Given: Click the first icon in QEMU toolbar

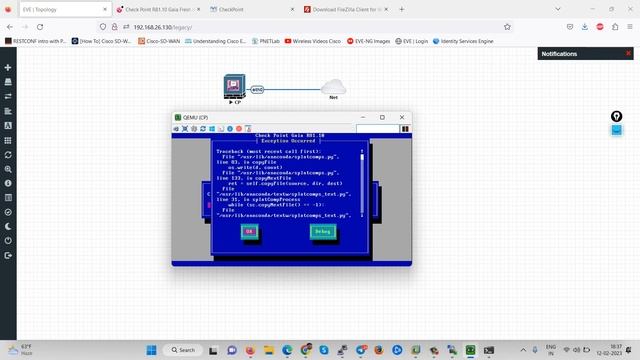Looking at the screenshot, I should pos(176,129).
